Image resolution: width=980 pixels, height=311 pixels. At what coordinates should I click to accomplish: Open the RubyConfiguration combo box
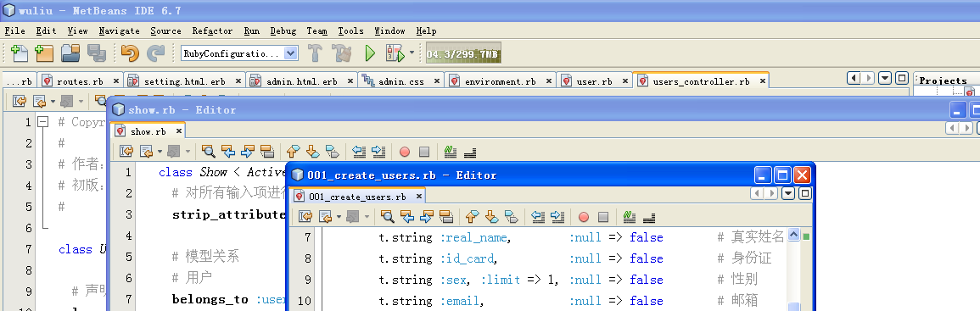pos(239,53)
